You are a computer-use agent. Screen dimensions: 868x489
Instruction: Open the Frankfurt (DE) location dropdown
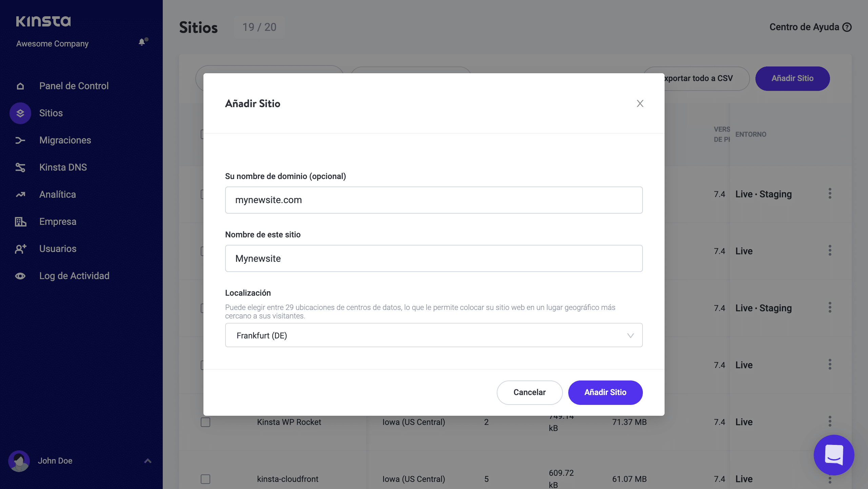coord(434,335)
